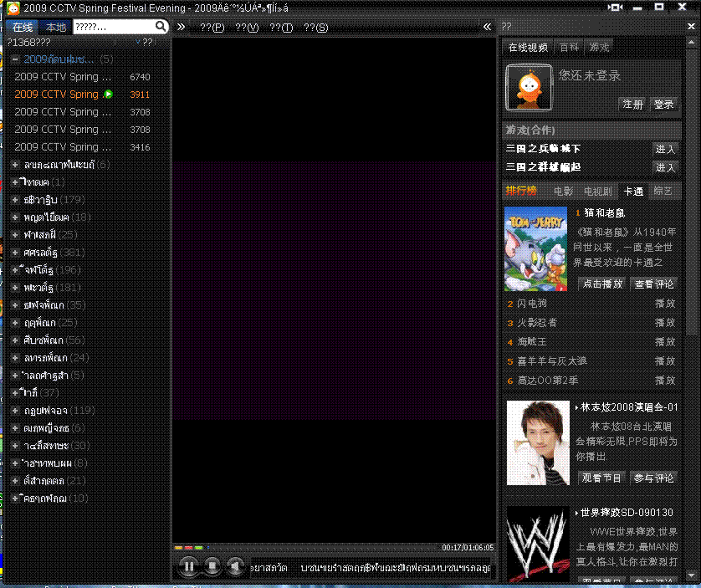Viewport: 701px width, 588px height.
Task: Close the right side panel with its X
Action: (x=691, y=27)
